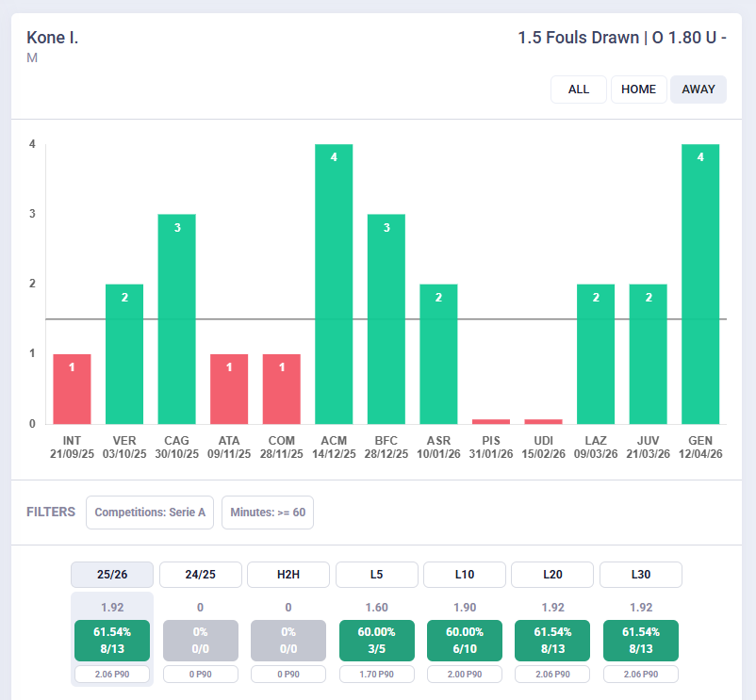756x700 pixels.
Task: Click the 1.5 threshold line on chart
Action: (386, 319)
